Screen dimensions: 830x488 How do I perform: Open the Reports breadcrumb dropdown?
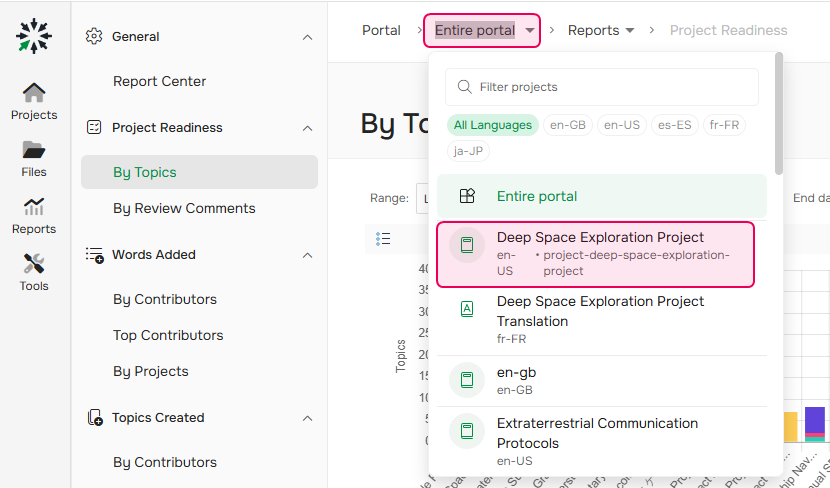click(x=601, y=30)
